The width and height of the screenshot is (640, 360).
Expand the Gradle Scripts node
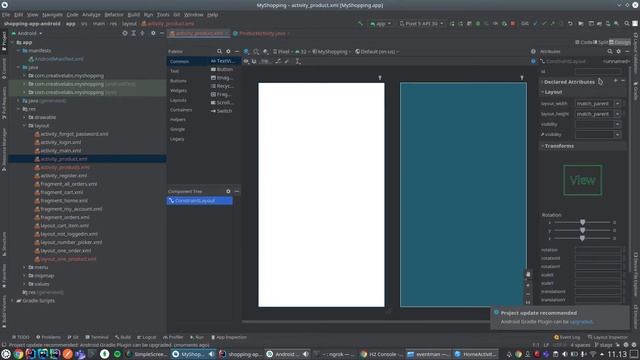click(x=13, y=301)
